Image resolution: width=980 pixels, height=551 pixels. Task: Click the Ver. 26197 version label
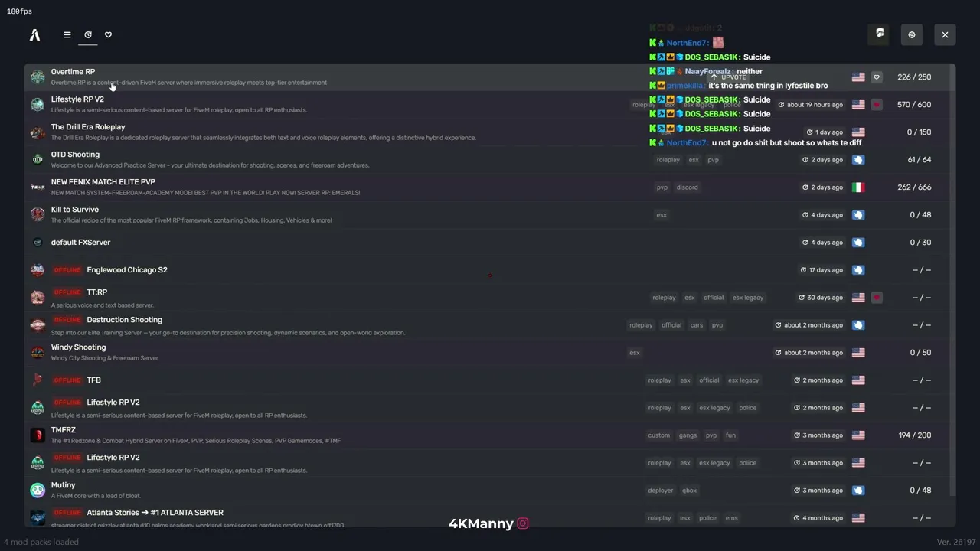(956, 542)
